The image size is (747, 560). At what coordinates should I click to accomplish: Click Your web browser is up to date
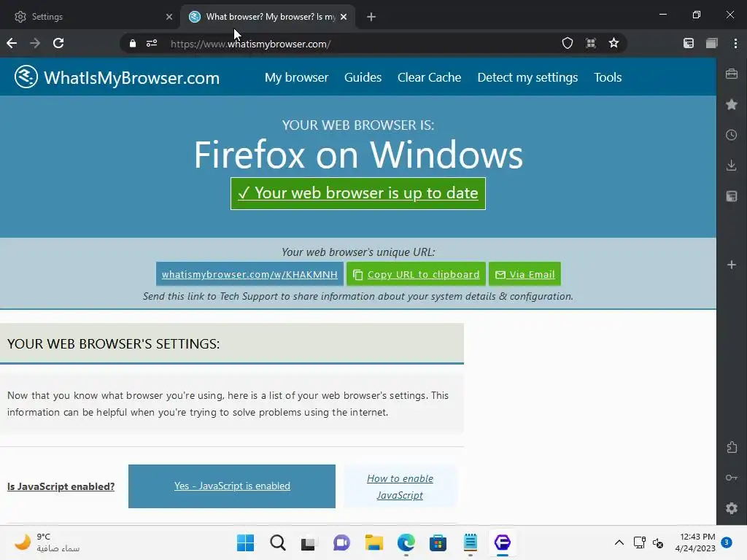[358, 193]
